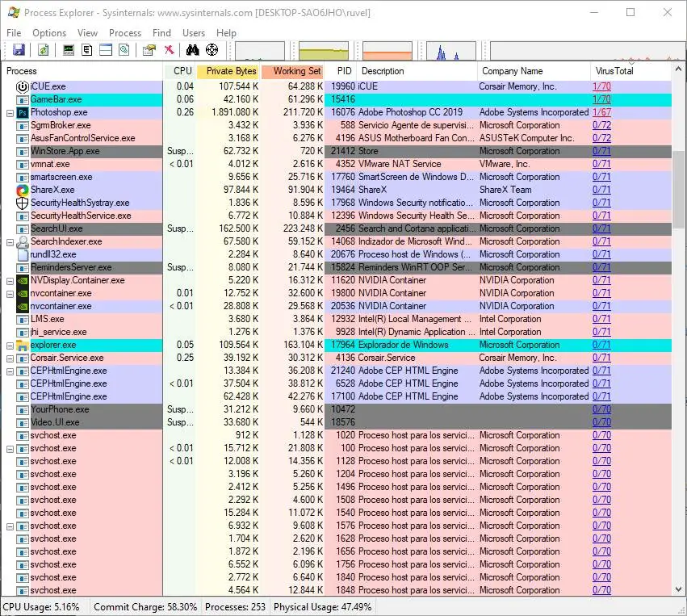This screenshot has width=687, height=616.
Task: Open the File menu
Action: click(14, 33)
